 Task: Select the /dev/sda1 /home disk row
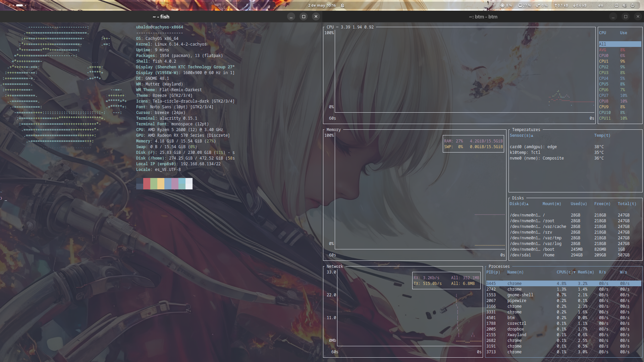click(x=575, y=255)
